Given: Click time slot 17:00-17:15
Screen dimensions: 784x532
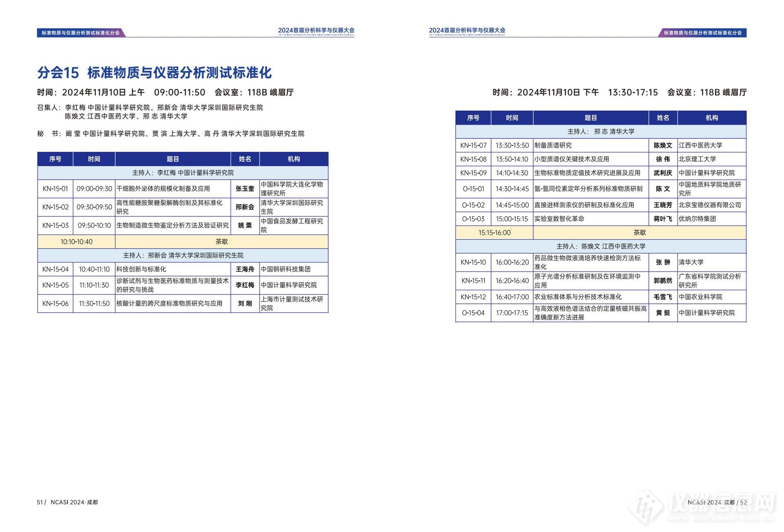Looking at the screenshot, I should [x=512, y=313].
